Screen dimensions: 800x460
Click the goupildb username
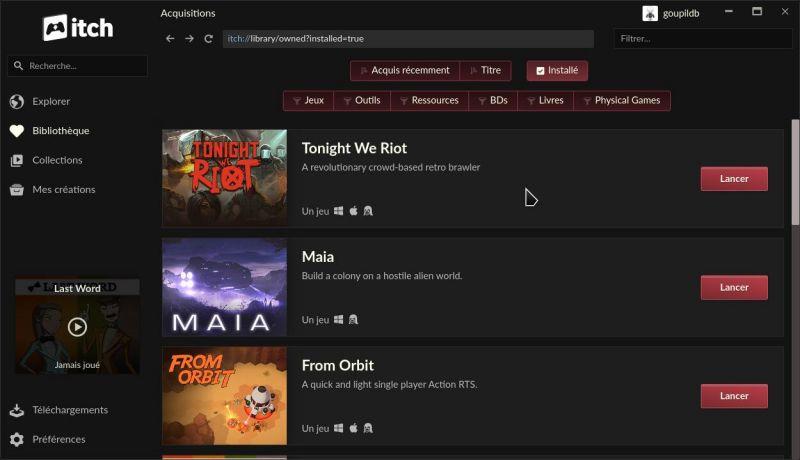pos(681,14)
